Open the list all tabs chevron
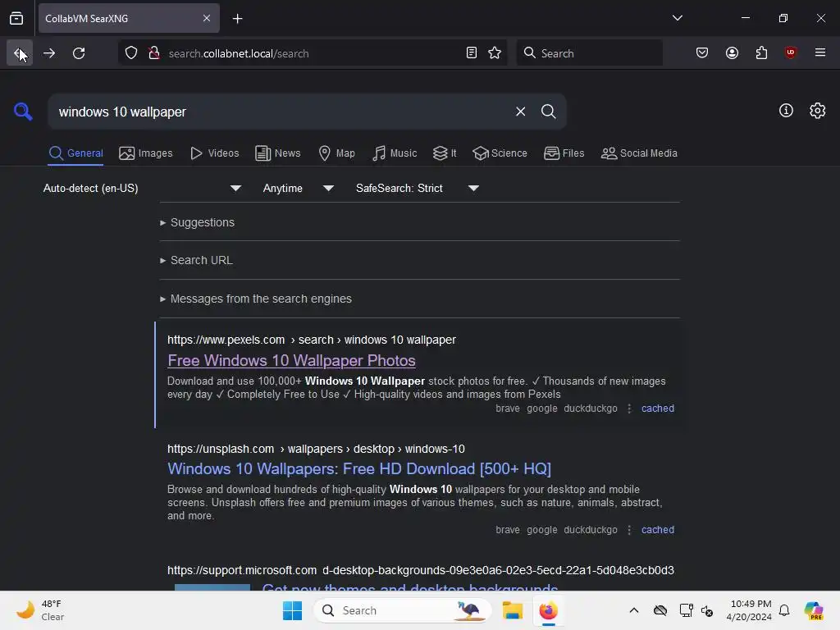 click(677, 18)
